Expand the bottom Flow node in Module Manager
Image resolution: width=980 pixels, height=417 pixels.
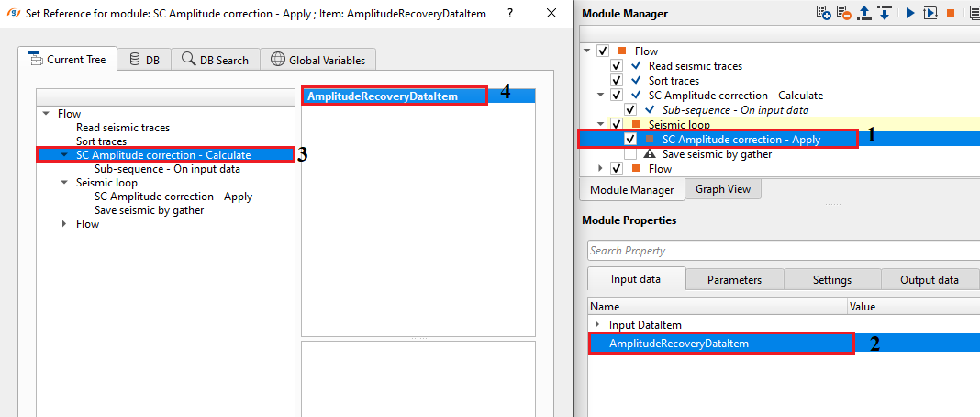tap(601, 168)
